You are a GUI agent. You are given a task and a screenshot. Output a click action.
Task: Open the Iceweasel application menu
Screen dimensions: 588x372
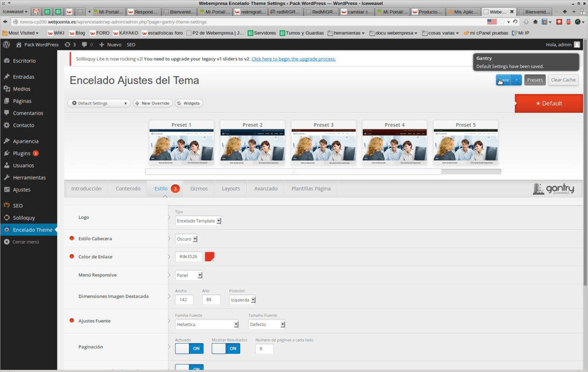tap(15, 12)
